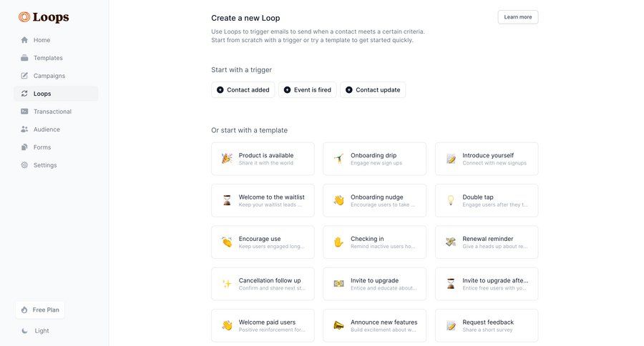Click the Transactional terminal icon
This screenshot has width=644, height=346.
tap(24, 112)
